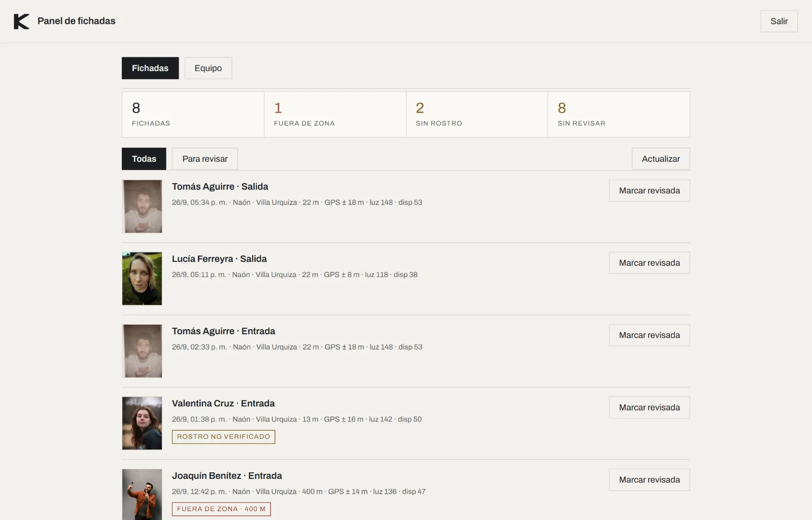812x520 pixels.
Task: Open Lucía Ferreyra's selfie thumbnail
Action: tap(142, 279)
